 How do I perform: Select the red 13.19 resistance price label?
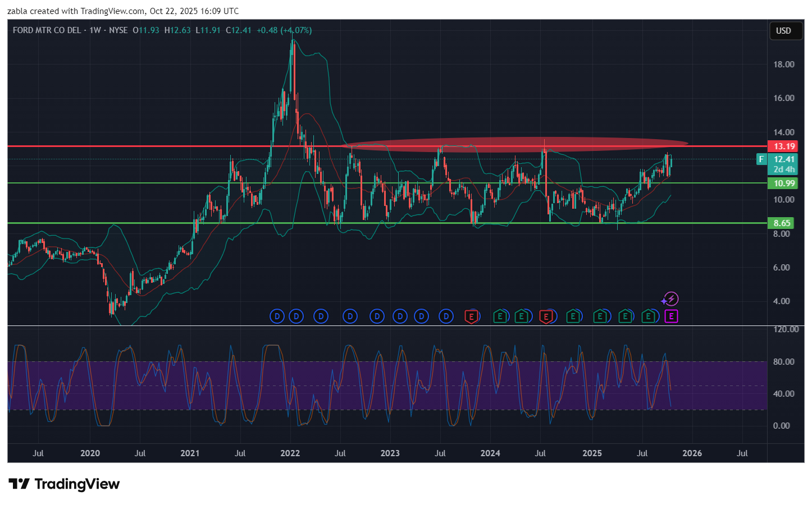[x=784, y=146]
